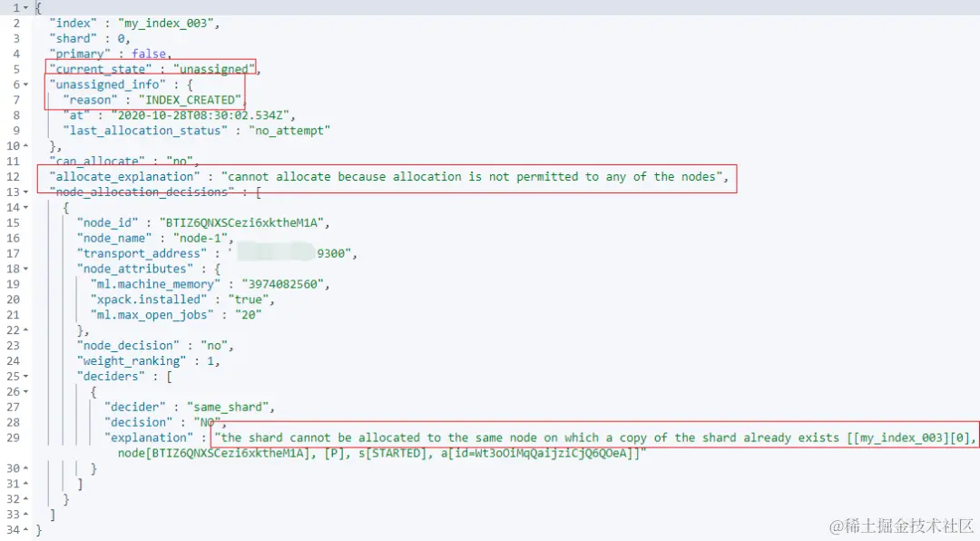Click the "20" max open jobs value

[248, 315]
